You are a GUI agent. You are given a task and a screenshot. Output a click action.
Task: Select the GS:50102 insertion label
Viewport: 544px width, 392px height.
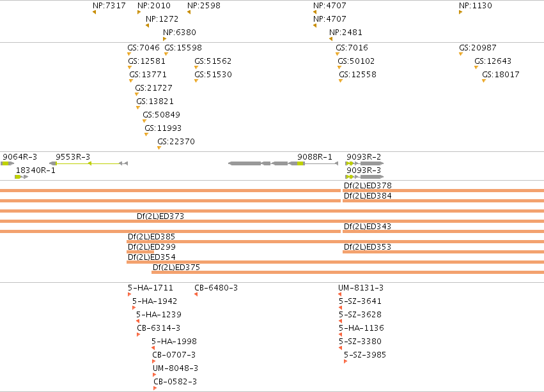(x=356, y=61)
